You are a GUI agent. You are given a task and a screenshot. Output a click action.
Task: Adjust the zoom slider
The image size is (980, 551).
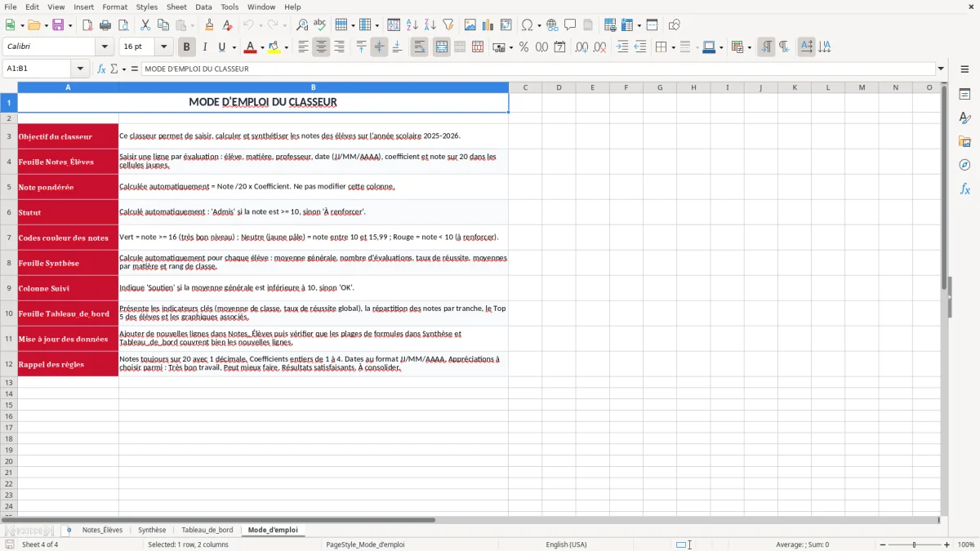[914, 544]
